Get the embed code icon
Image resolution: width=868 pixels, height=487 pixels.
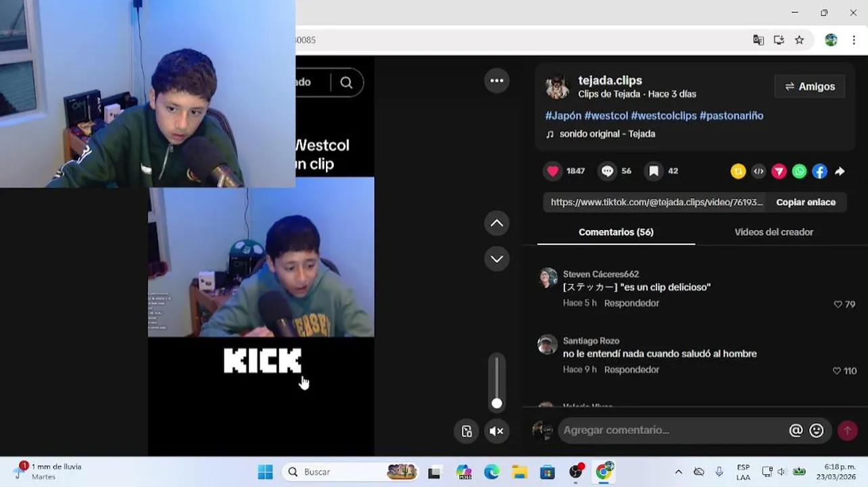point(758,172)
